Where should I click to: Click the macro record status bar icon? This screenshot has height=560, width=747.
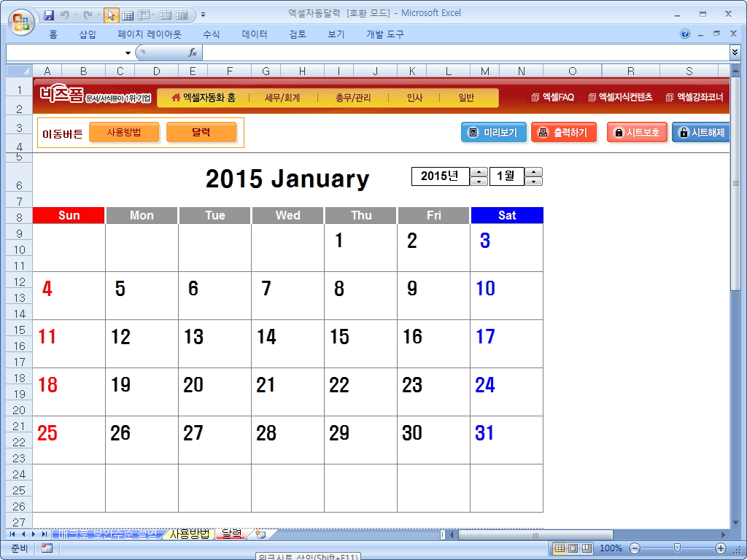coord(47,548)
